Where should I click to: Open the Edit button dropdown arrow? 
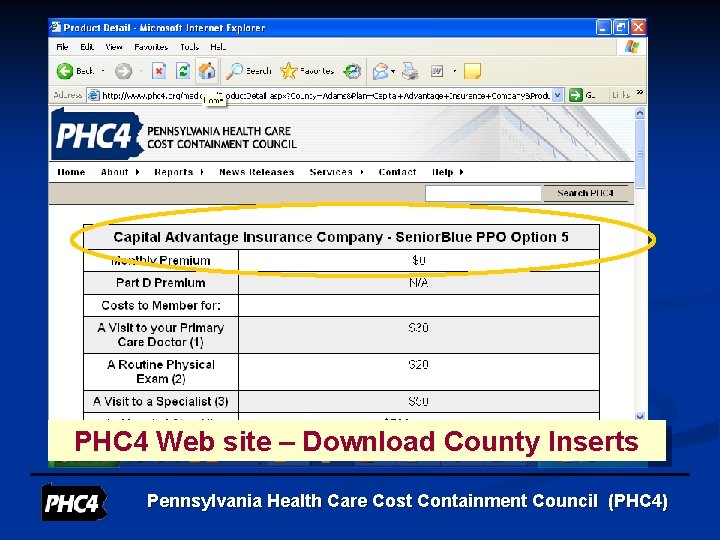455,71
